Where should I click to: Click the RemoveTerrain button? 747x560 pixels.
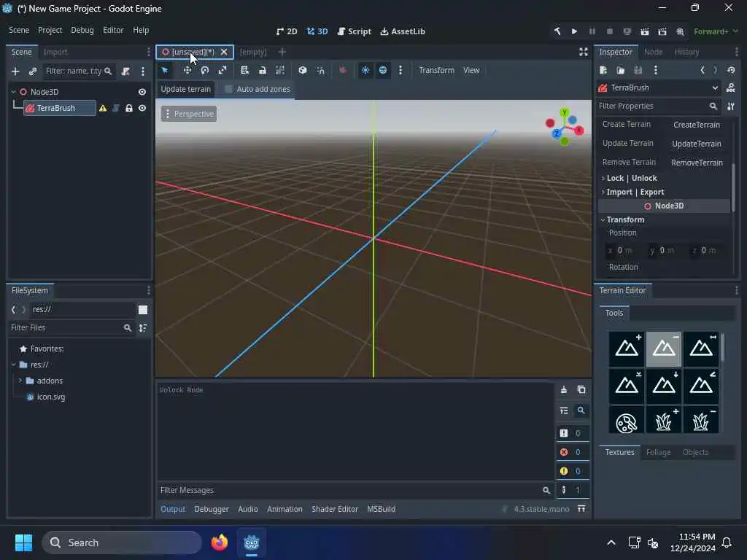tap(697, 163)
